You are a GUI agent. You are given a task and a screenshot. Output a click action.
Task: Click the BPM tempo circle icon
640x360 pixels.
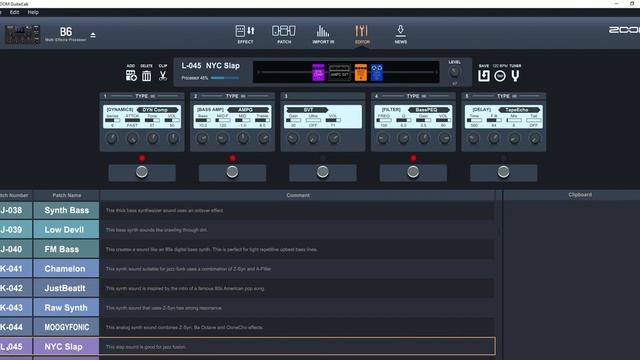500,76
